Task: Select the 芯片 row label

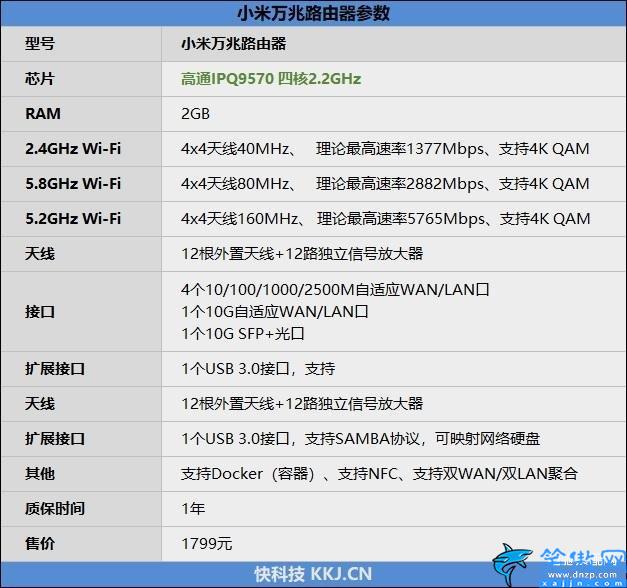Action: point(40,79)
